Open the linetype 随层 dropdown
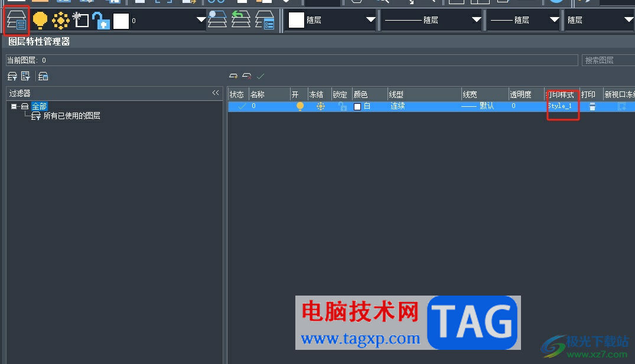Viewport: 635px width, 364px height. [x=476, y=19]
